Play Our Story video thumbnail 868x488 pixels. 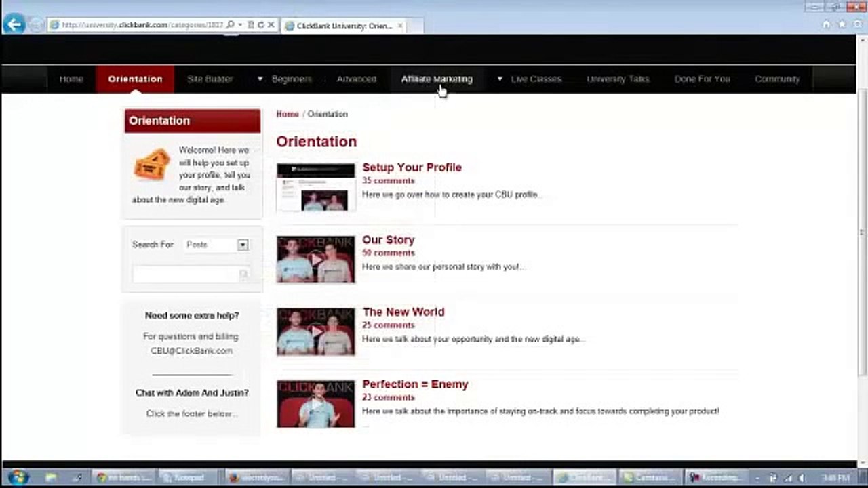[315, 259]
